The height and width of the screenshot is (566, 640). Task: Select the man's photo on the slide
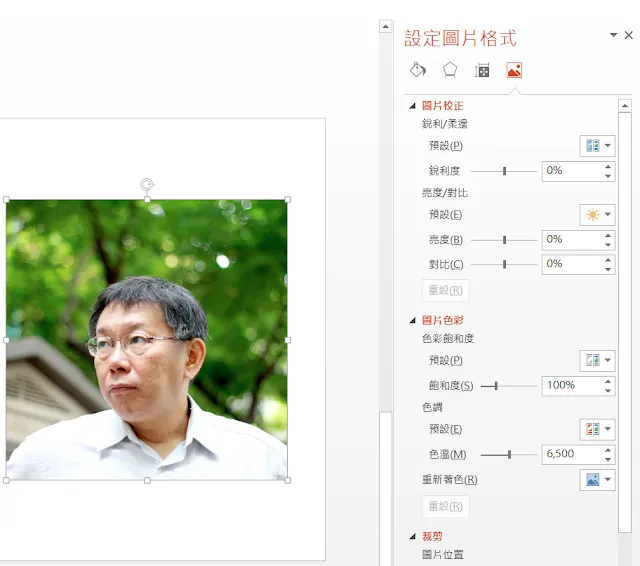tap(147, 340)
